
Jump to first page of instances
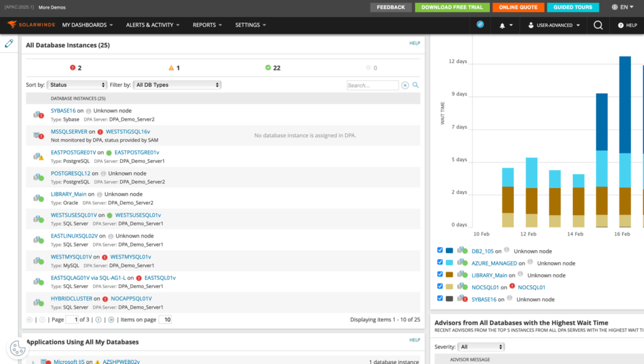(x=29, y=320)
